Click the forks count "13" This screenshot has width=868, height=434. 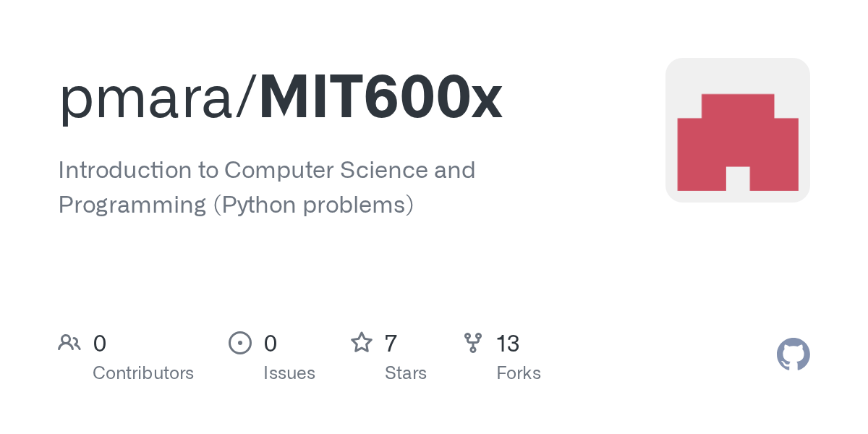508,344
